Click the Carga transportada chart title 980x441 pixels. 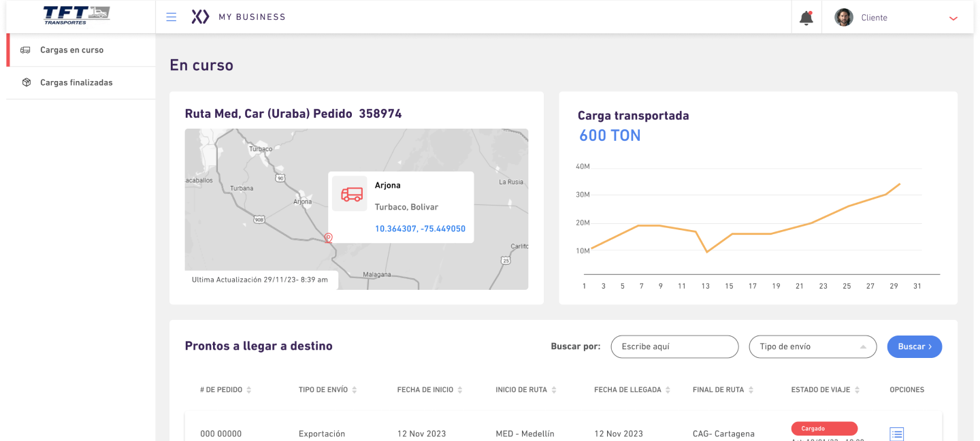[634, 116]
